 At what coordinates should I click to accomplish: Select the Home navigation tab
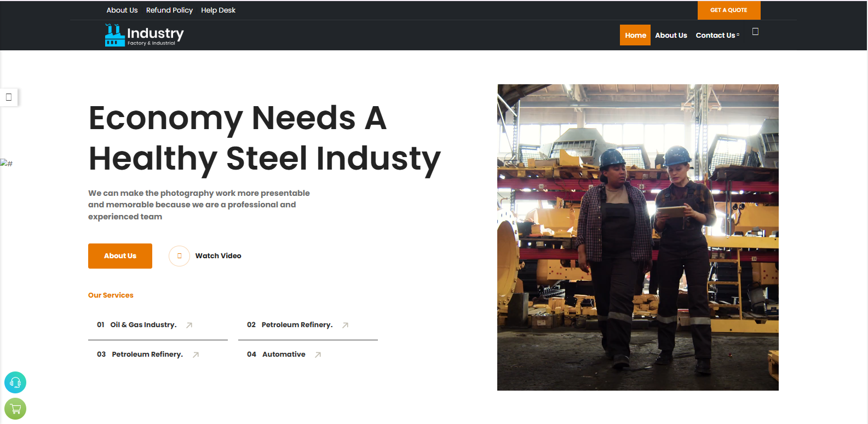tap(635, 35)
